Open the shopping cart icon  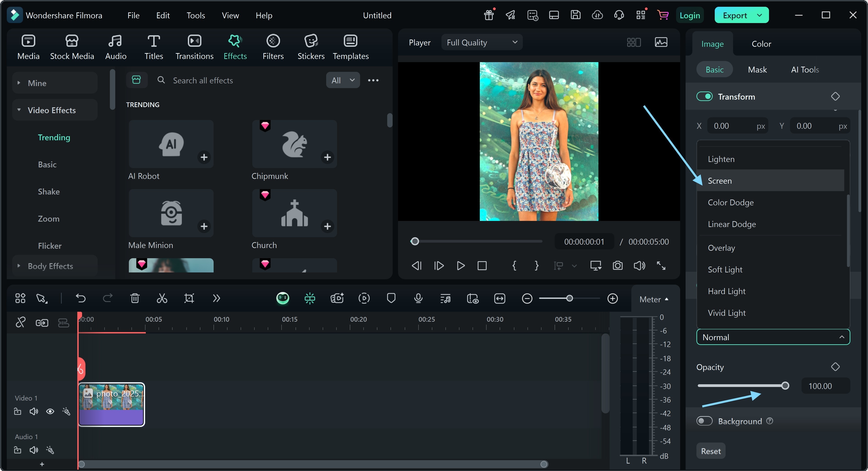(663, 15)
